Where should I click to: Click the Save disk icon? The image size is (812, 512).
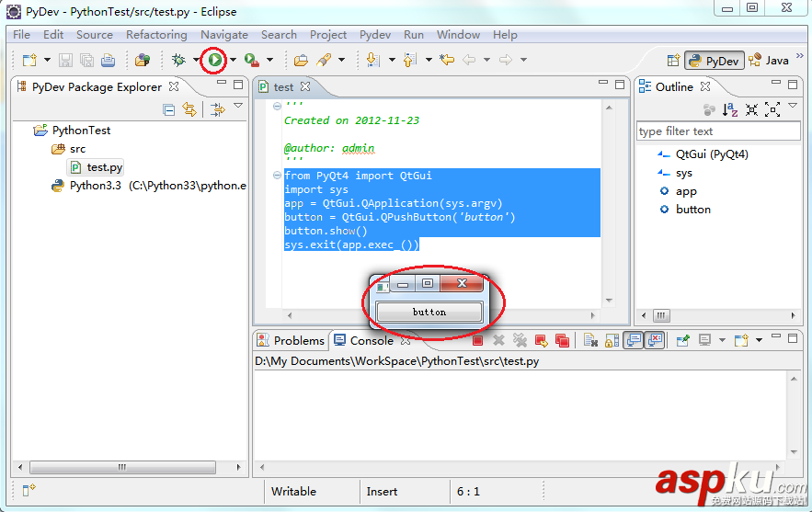[65, 60]
